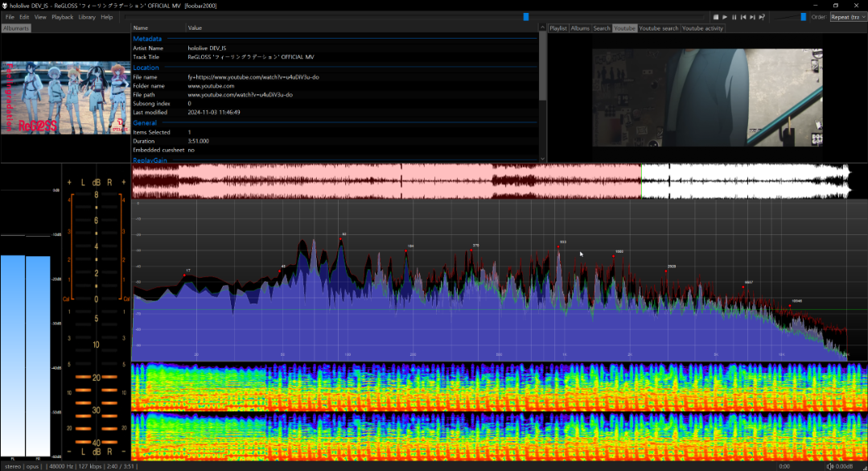Pause the track with the pause icon
The height and width of the screenshot is (471, 868).
(x=734, y=17)
